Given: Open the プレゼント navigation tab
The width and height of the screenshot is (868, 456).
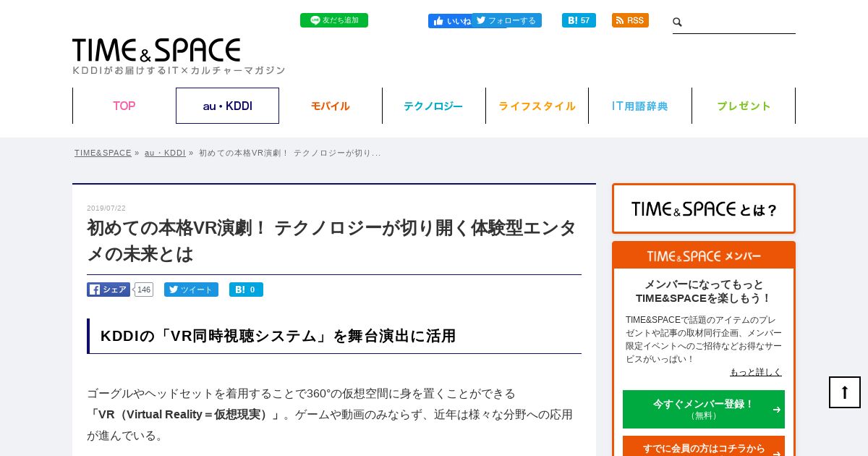Looking at the screenshot, I should click(x=744, y=106).
